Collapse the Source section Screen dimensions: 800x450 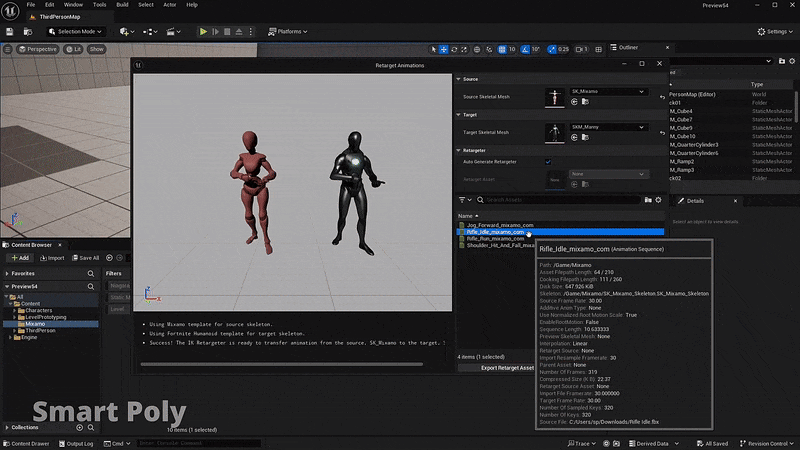(459, 79)
